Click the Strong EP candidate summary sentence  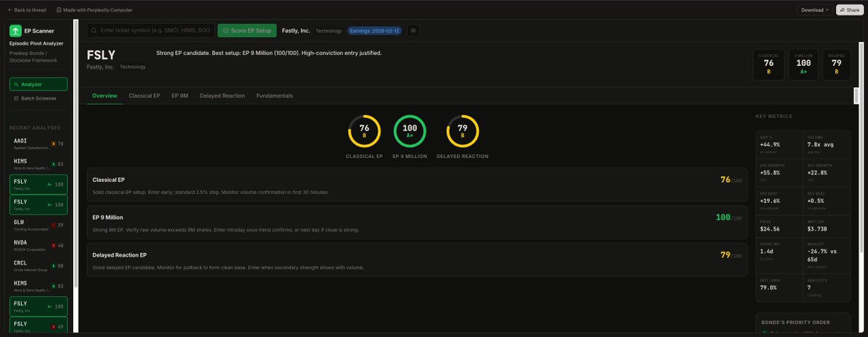(269, 53)
